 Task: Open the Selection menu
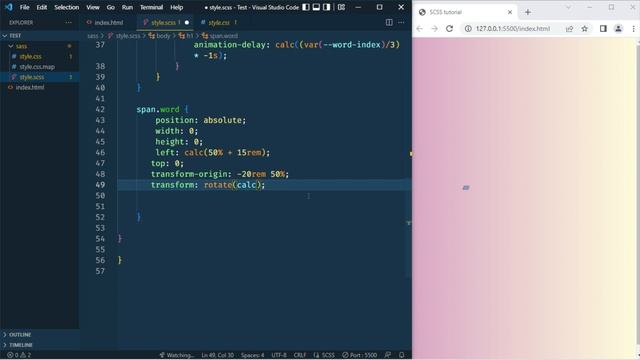(67, 7)
